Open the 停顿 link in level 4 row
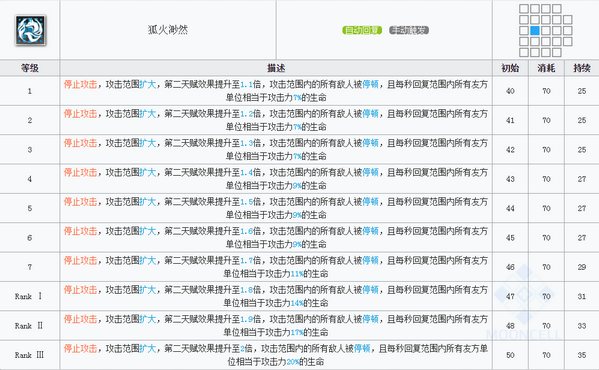 (x=370, y=173)
